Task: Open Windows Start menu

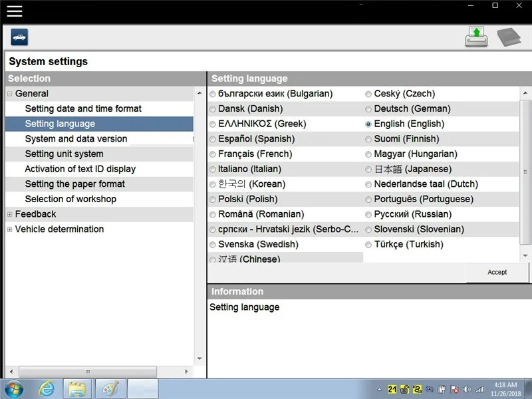Action: tap(13, 388)
